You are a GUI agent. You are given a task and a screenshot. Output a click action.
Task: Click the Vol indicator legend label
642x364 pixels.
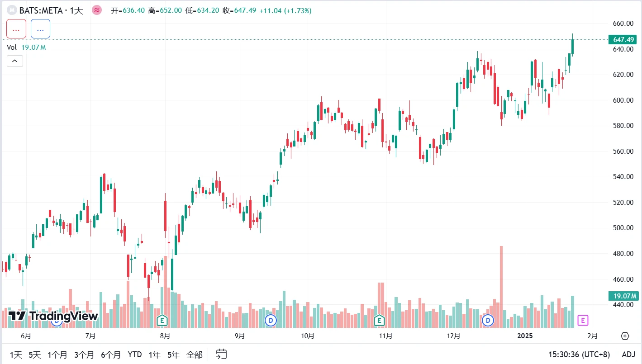12,47
